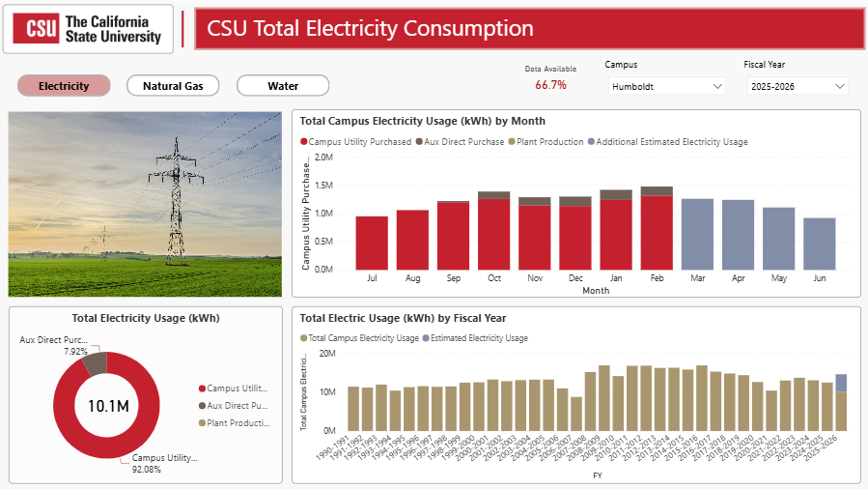The width and height of the screenshot is (868, 489).
Task: Select the Dec red bar segment
Action: pyautogui.click(x=575, y=238)
